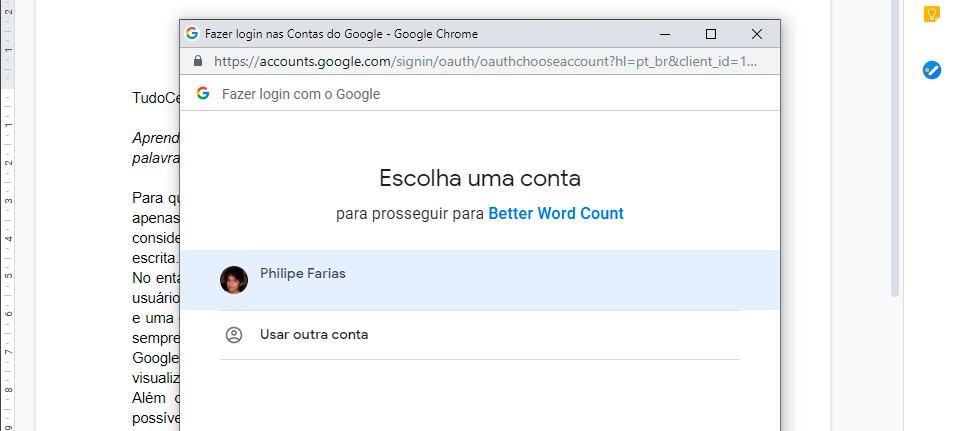Click the person icon for another account

234,335
